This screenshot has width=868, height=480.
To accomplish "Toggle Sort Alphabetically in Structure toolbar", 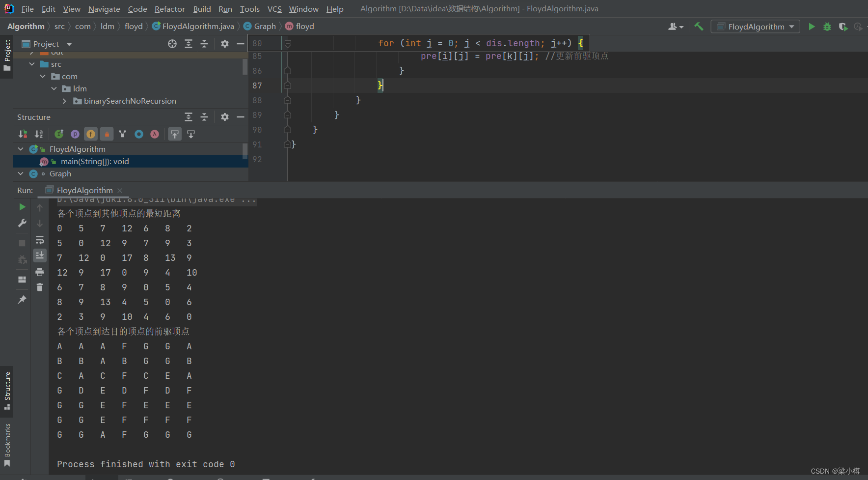I will pyautogui.click(x=39, y=134).
